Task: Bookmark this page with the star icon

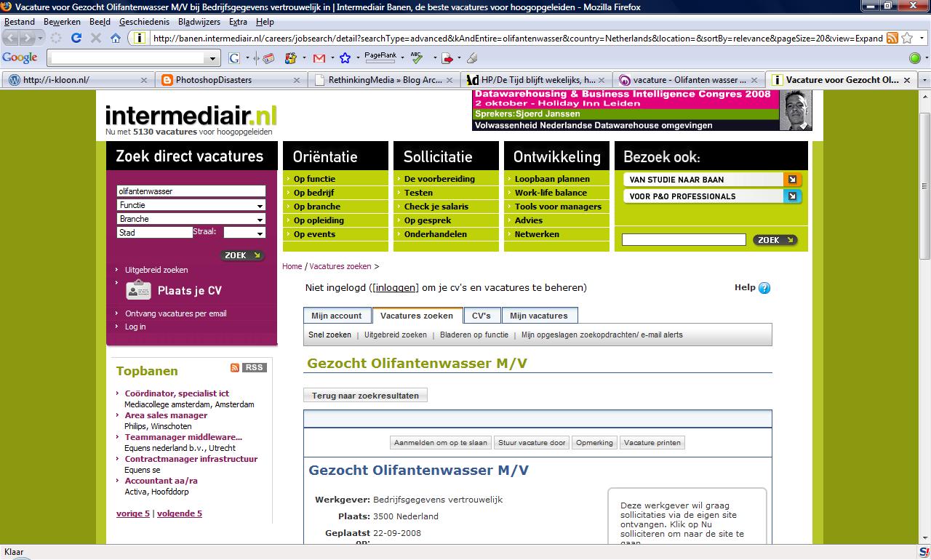Action: click(x=907, y=38)
